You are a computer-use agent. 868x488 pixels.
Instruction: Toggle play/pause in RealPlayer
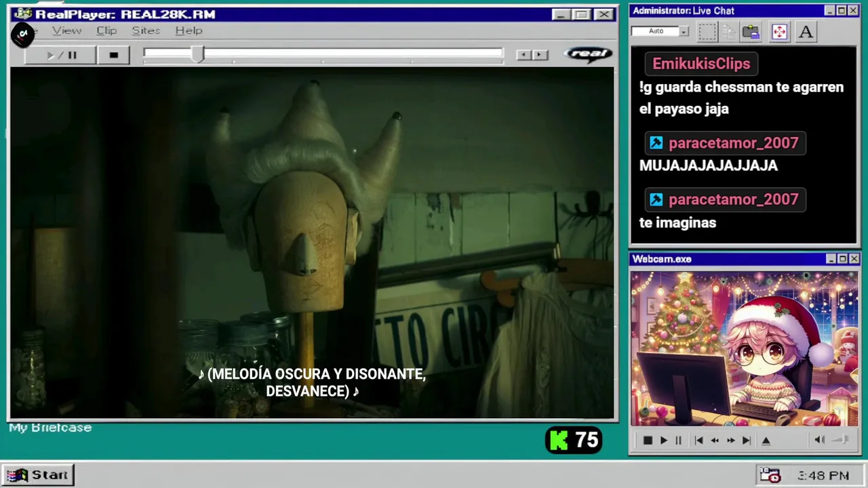(x=61, y=55)
